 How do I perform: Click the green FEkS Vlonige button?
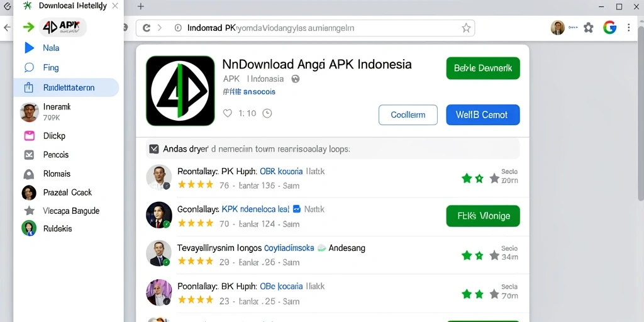click(x=483, y=216)
